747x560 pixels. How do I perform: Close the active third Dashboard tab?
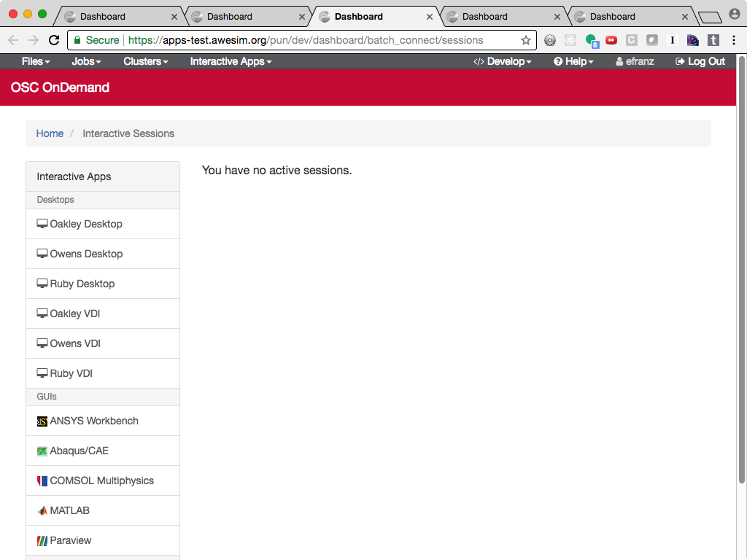tap(430, 17)
